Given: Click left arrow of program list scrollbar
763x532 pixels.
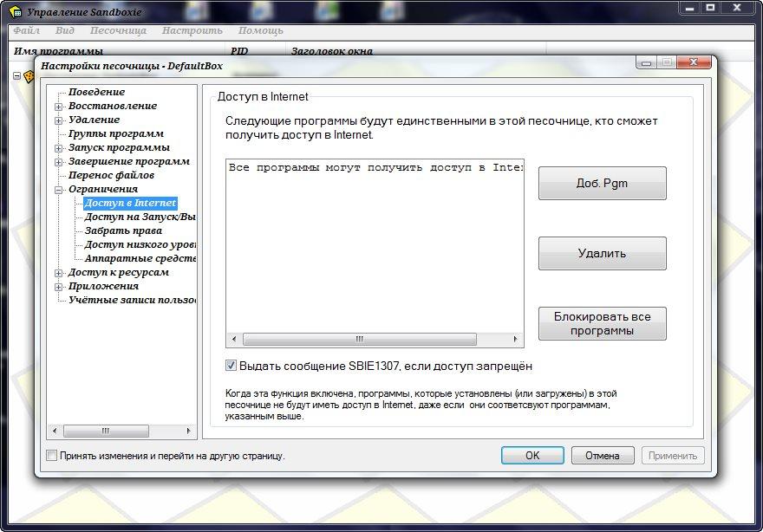Looking at the screenshot, I should pos(234,339).
